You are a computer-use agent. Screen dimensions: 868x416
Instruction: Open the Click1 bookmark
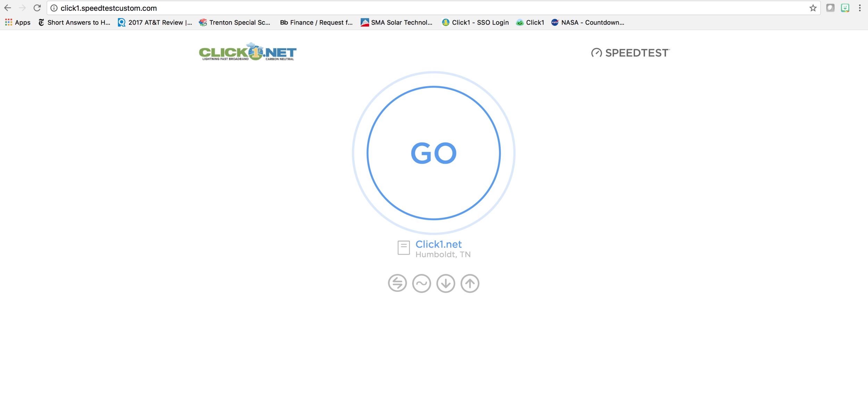(x=530, y=23)
